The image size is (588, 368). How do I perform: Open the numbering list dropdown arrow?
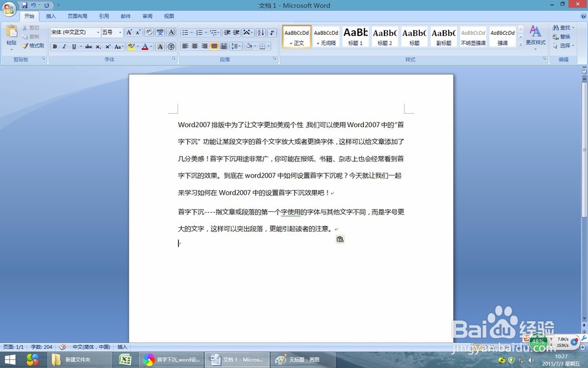[x=206, y=32]
